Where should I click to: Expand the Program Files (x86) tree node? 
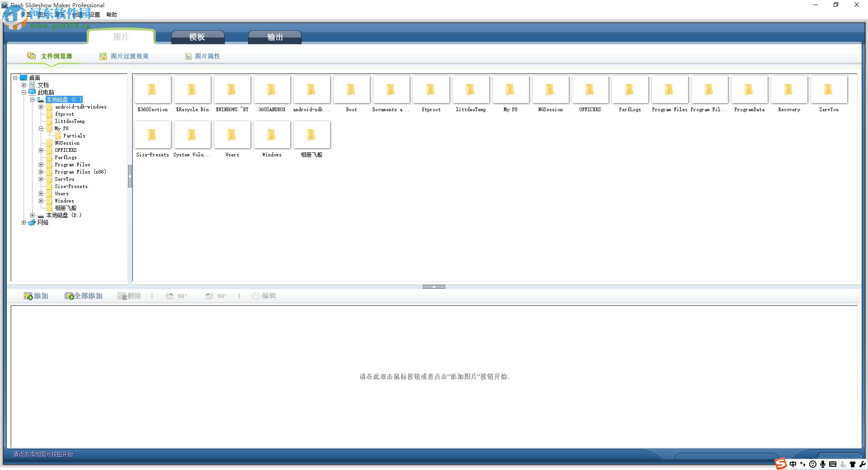tap(41, 172)
